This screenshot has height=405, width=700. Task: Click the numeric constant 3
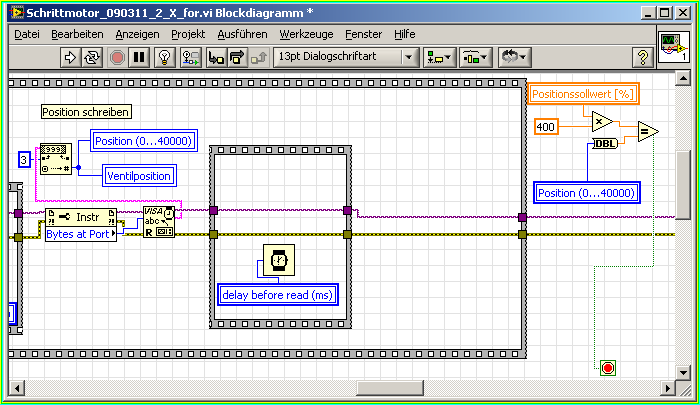pyautogui.click(x=24, y=160)
